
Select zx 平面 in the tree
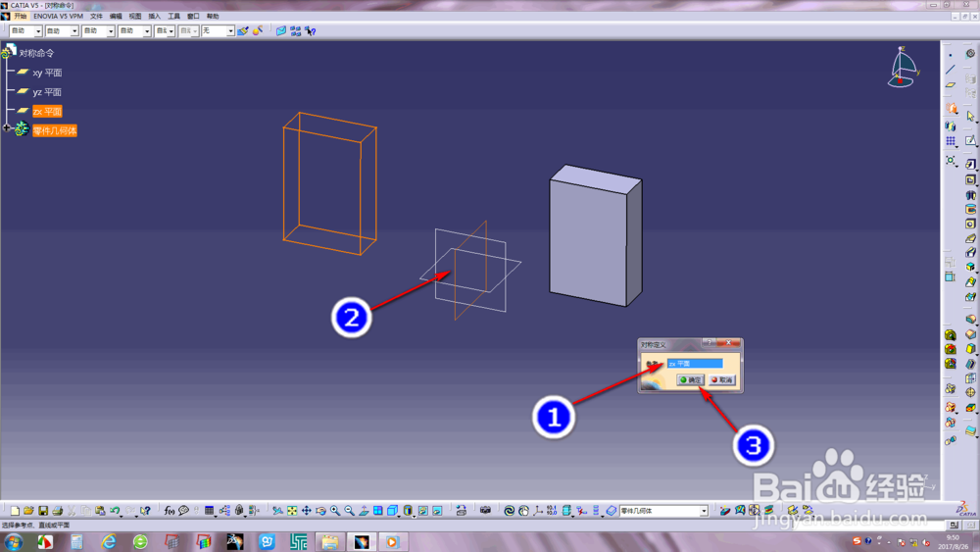coord(47,111)
